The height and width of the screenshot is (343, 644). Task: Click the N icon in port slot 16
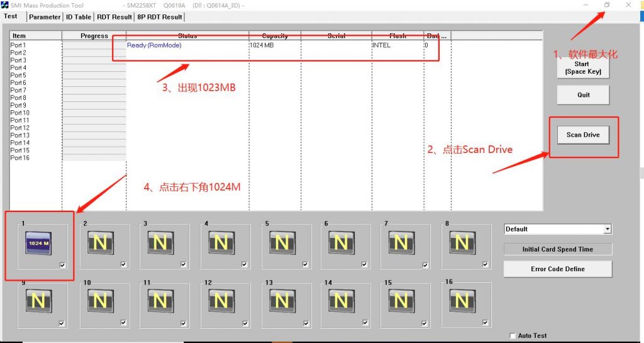coord(462,301)
